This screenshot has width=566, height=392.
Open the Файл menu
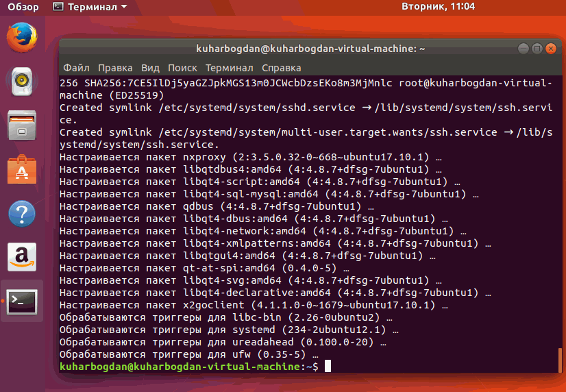click(x=76, y=68)
